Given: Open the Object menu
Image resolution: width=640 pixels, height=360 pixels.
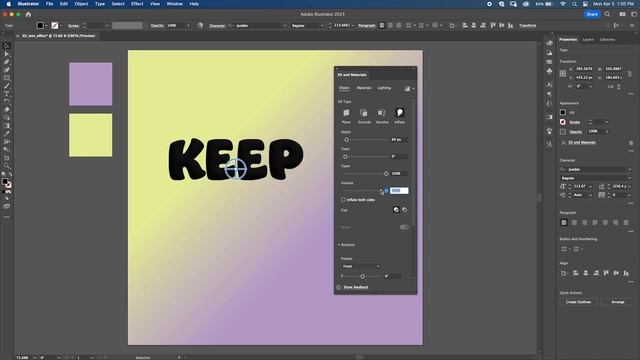Looking at the screenshot, I should [81, 4].
